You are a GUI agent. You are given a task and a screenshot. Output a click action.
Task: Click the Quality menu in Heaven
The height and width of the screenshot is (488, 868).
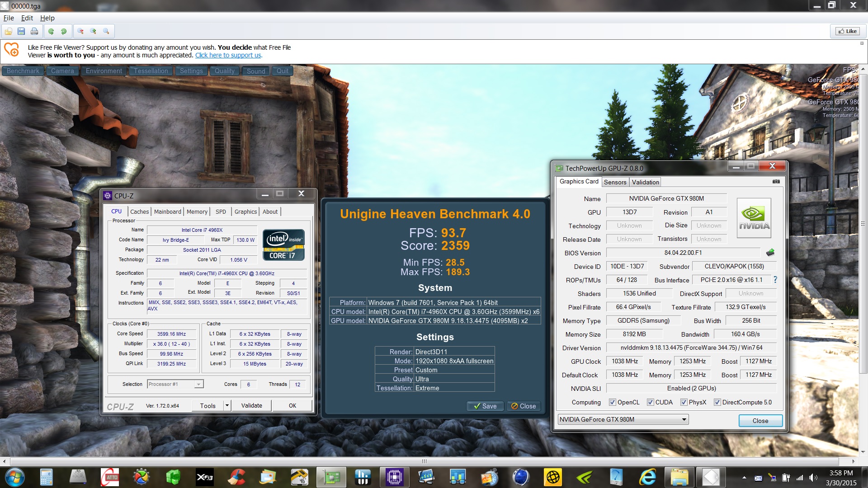coord(225,71)
